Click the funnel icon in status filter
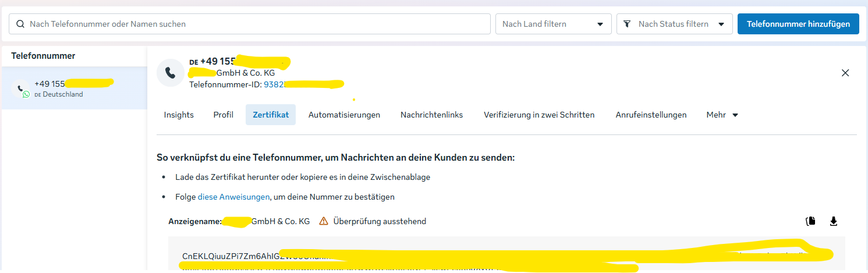Image resolution: width=868 pixels, height=273 pixels. [627, 24]
